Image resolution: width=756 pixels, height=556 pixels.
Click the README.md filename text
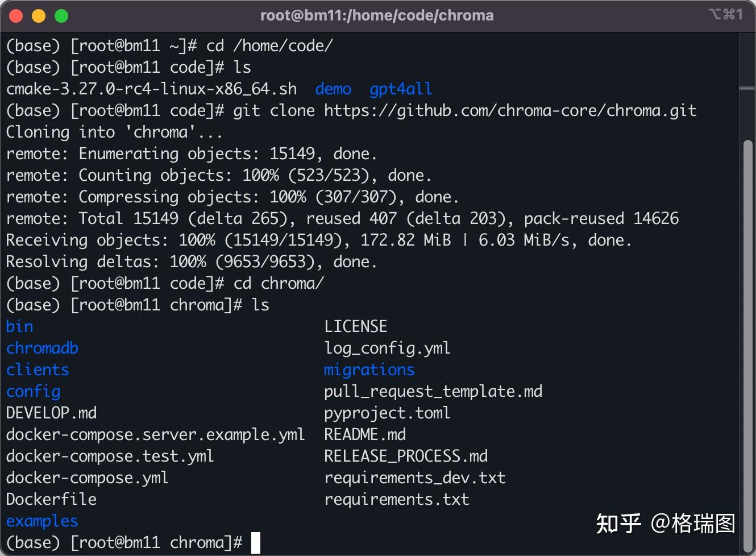click(365, 434)
